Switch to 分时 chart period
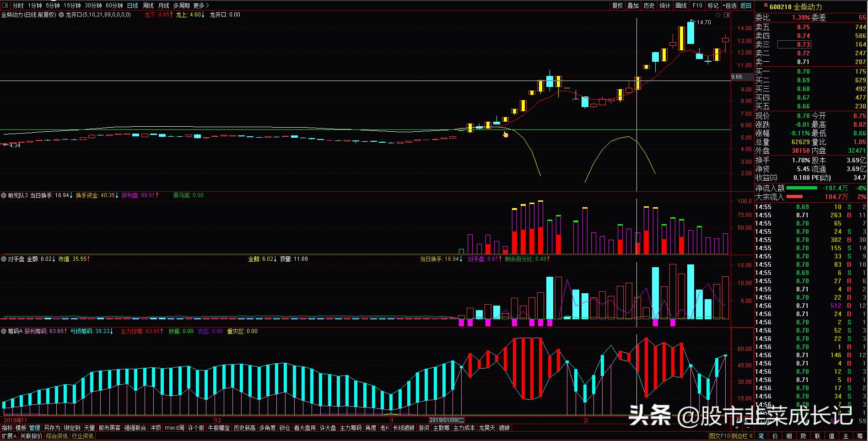This screenshot has height=441, width=868. click(x=18, y=5)
